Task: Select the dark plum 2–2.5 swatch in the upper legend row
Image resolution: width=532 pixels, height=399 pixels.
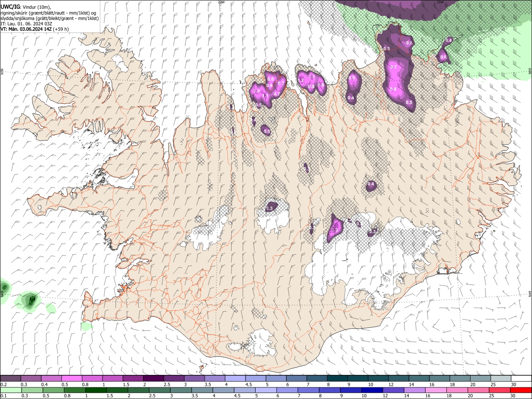Action: click(153, 379)
